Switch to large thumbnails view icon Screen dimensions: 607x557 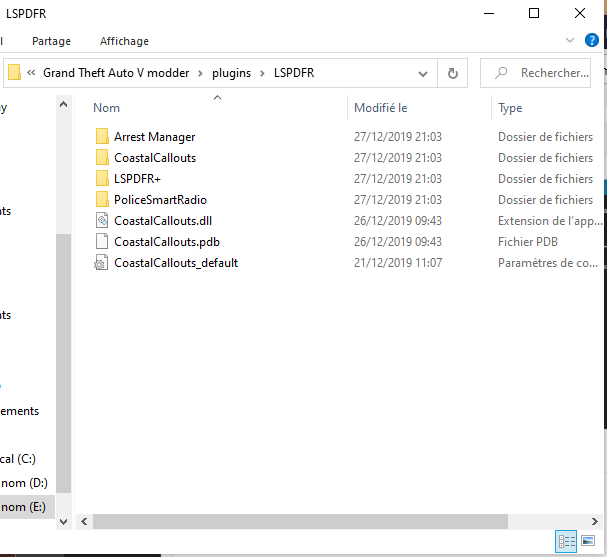tap(588, 541)
